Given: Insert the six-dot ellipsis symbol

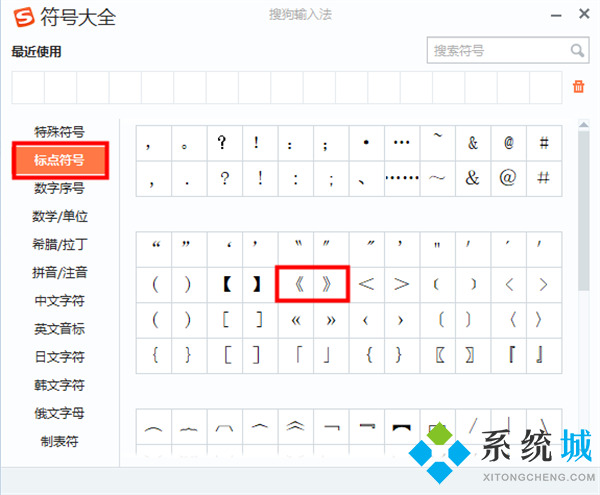Looking at the screenshot, I should coord(402,179).
